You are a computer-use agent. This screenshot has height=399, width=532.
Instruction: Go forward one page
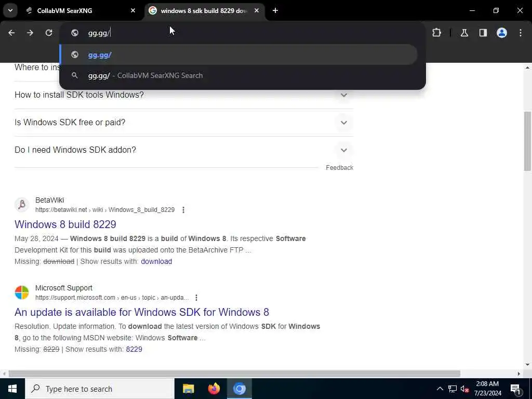coord(30,33)
